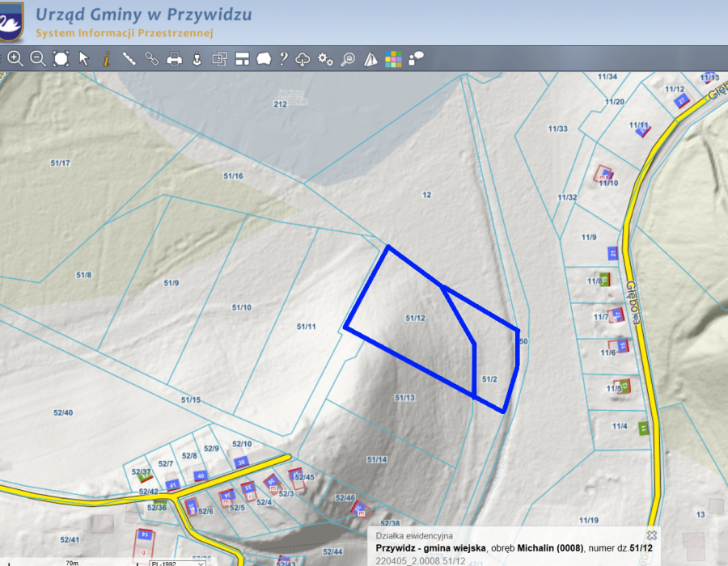
Task: Select the arrow pointer tool
Action: [83, 58]
